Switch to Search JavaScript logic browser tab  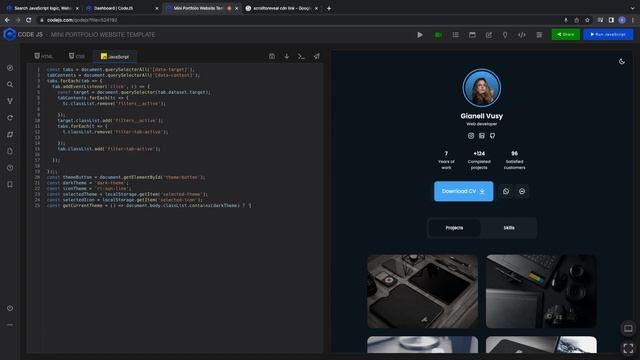(x=42, y=8)
